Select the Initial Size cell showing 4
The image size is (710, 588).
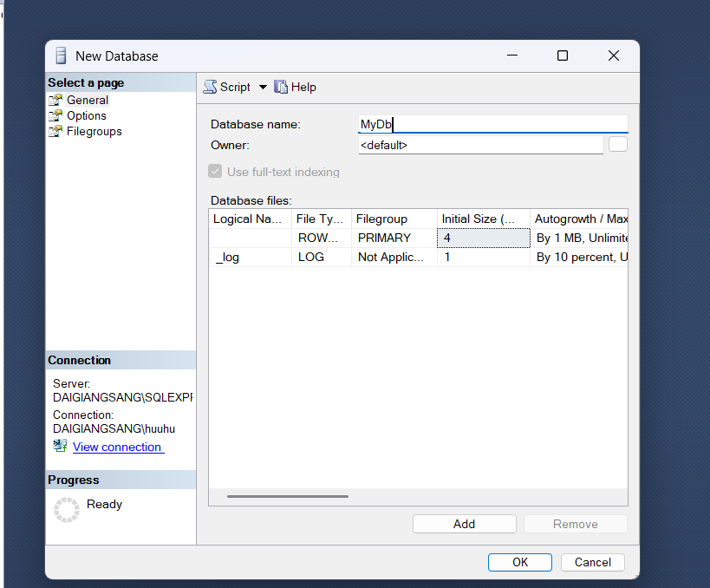tap(483, 238)
